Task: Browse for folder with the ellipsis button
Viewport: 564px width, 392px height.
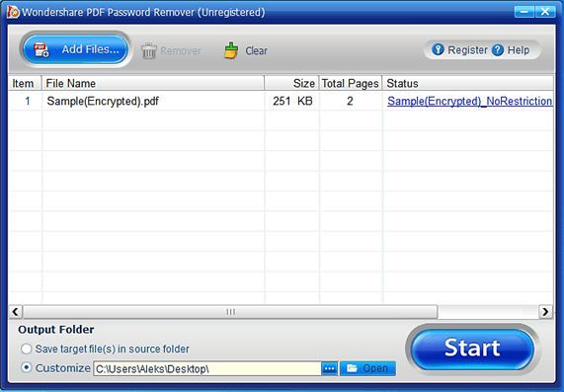Action: point(329,368)
